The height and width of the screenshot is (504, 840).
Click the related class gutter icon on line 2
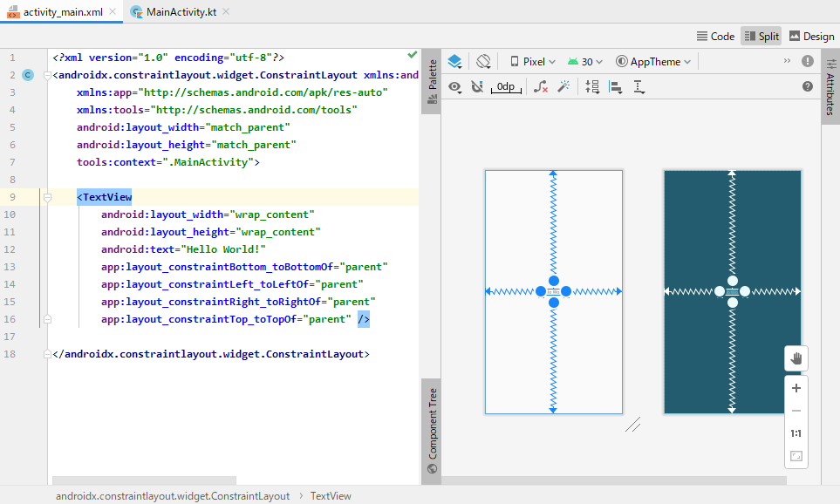point(28,75)
